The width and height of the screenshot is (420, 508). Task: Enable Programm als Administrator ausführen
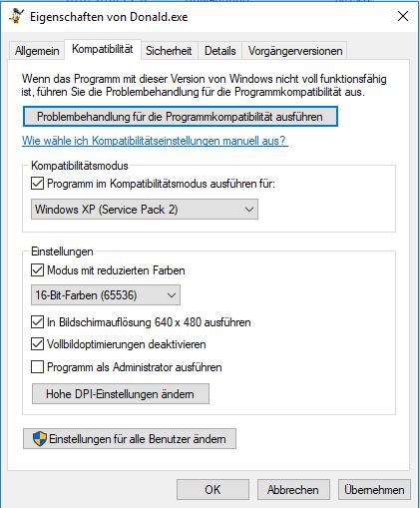tap(37, 367)
